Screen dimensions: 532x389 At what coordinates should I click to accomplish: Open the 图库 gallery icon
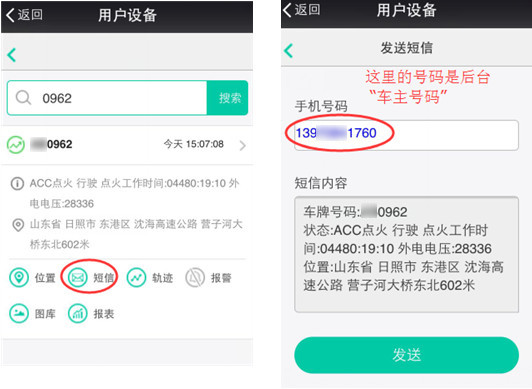coord(19,313)
